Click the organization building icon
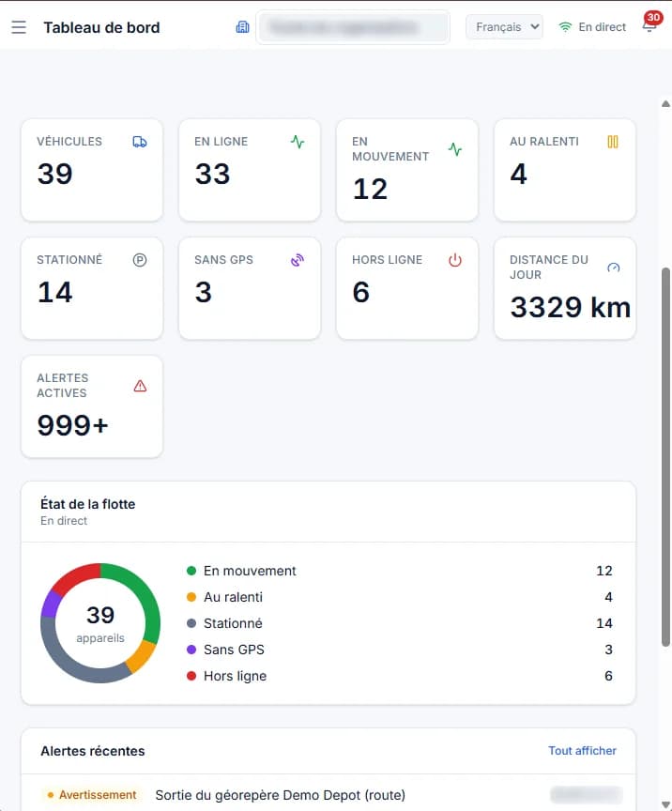 (242, 27)
